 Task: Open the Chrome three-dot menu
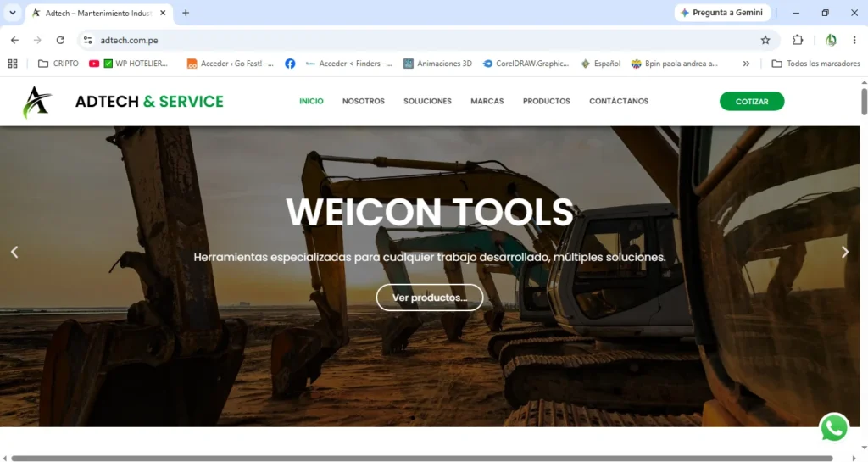point(854,40)
